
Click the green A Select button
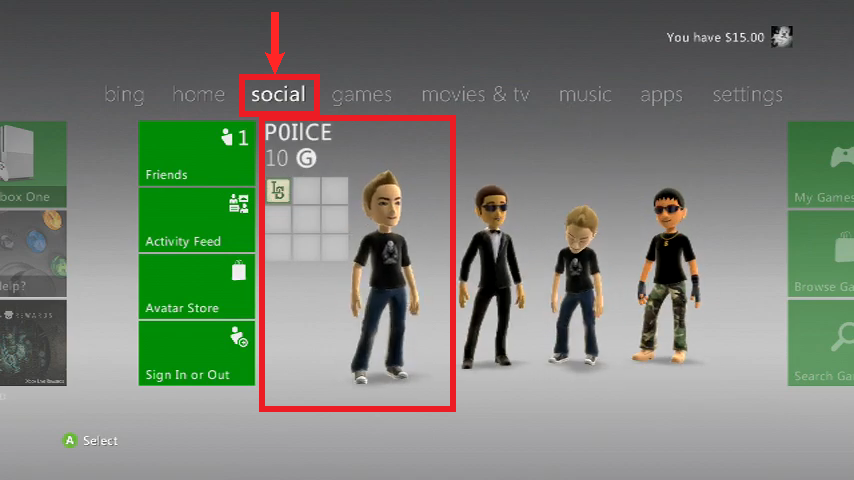click(70, 440)
